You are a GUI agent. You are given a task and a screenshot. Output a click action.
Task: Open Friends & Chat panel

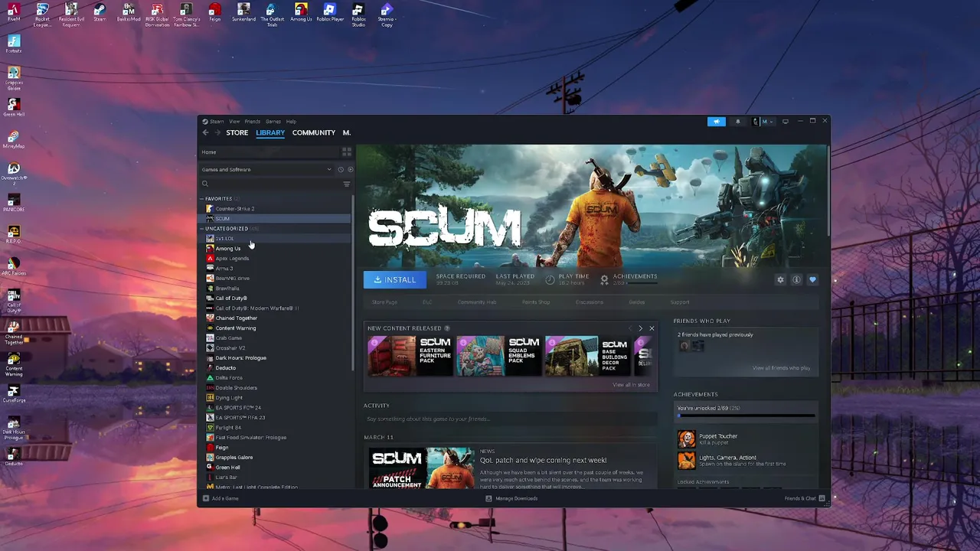pos(805,499)
